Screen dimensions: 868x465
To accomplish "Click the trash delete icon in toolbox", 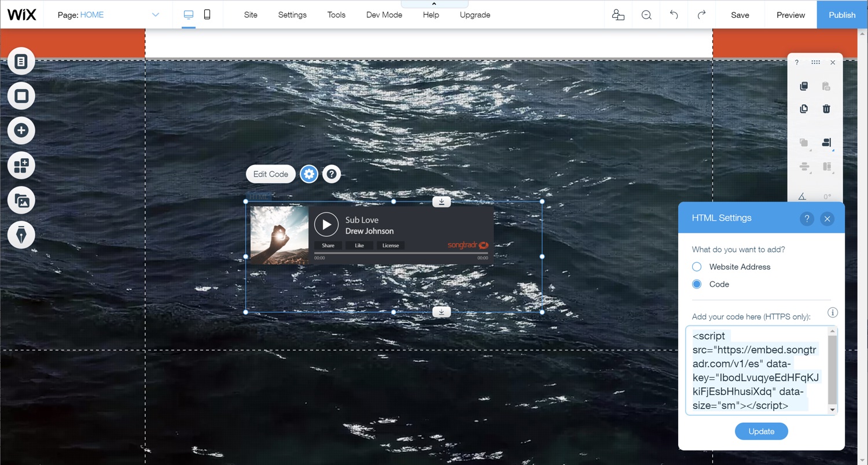I will (x=826, y=109).
